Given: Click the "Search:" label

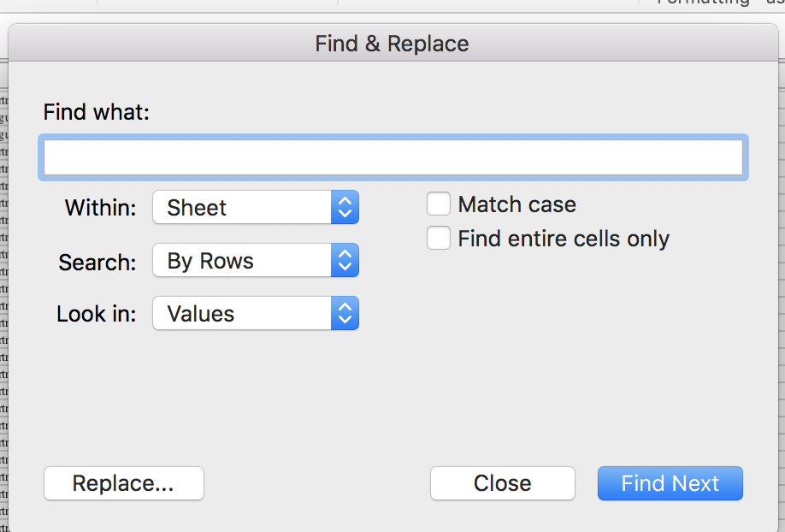Looking at the screenshot, I should click(x=97, y=263).
